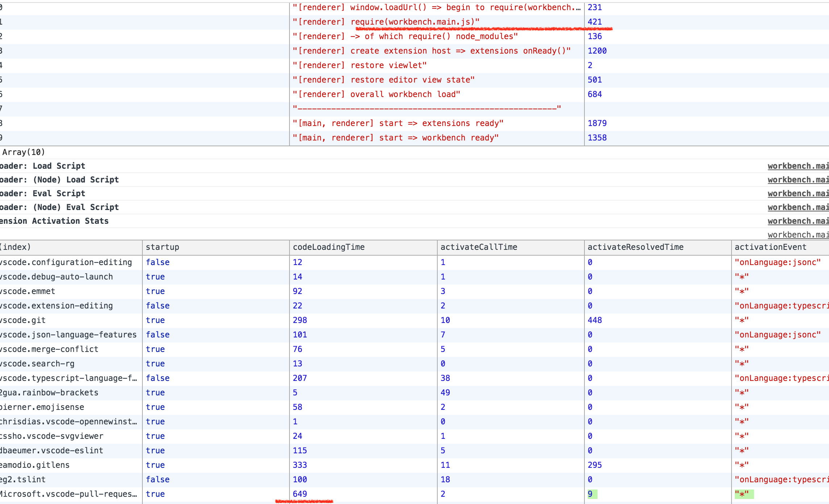The image size is (829, 504).
Task: Click the start => workbench ready label
Action: click(x=396, y=138)
